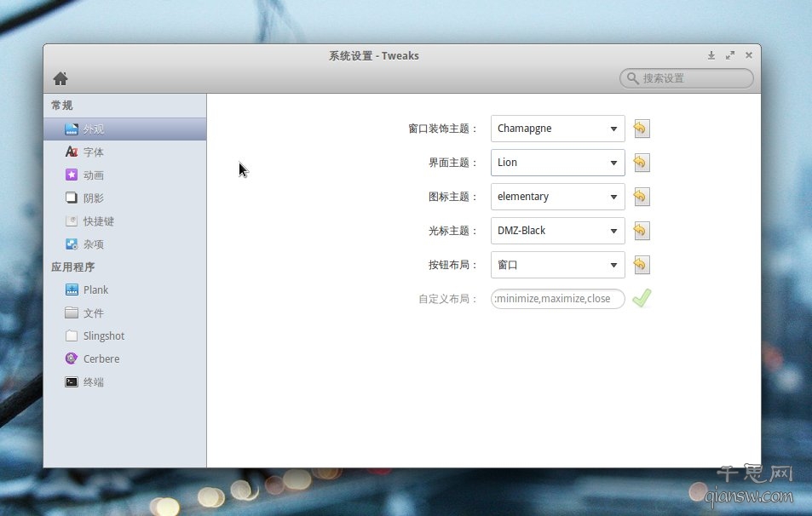Open the 按钮布局 窗口 dropdown
812x516 pixels.
(x=558, y=265)
